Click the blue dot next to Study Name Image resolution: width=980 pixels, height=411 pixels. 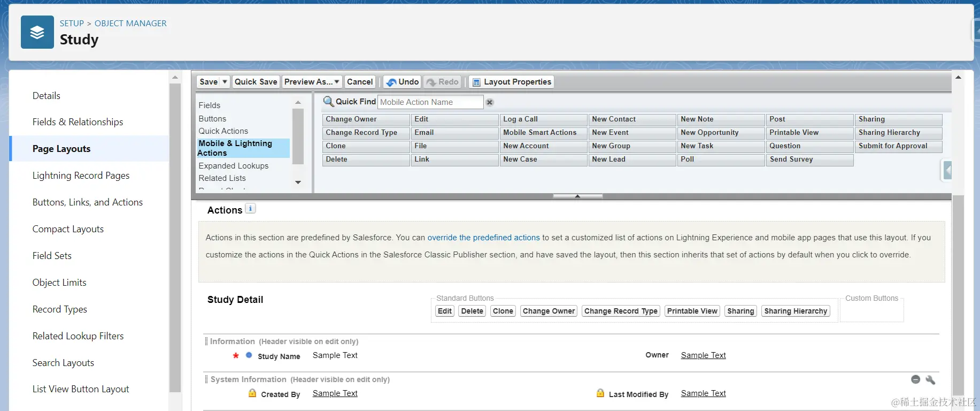(249, 355)
